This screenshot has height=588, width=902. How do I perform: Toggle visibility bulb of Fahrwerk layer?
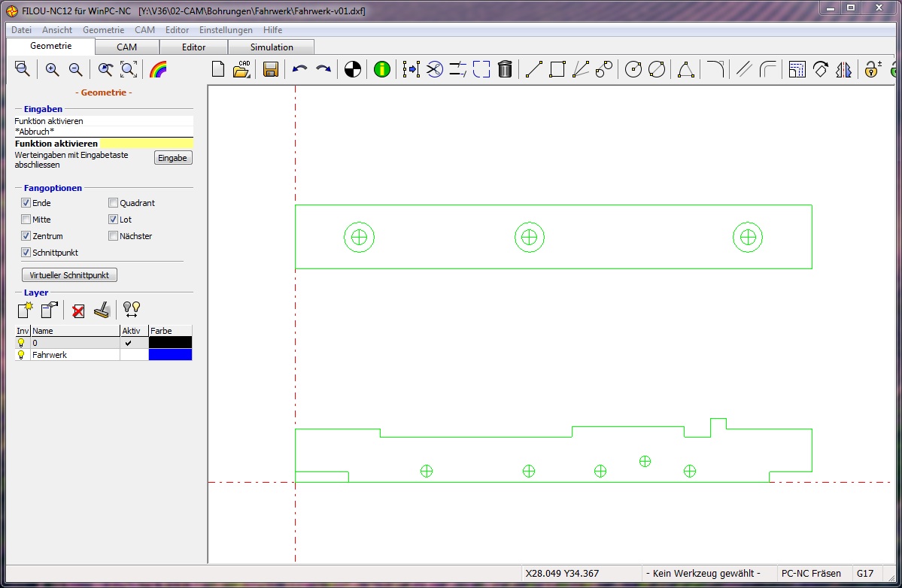point(21,355)
